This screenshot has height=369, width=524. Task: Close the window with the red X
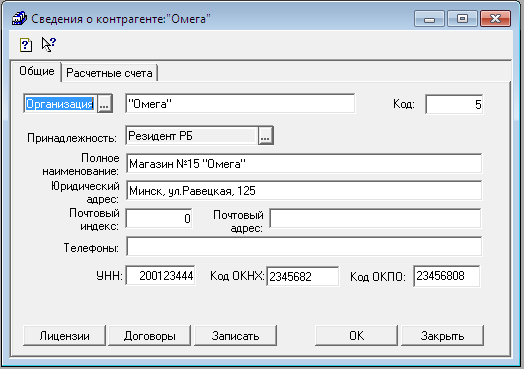[495, 19]
